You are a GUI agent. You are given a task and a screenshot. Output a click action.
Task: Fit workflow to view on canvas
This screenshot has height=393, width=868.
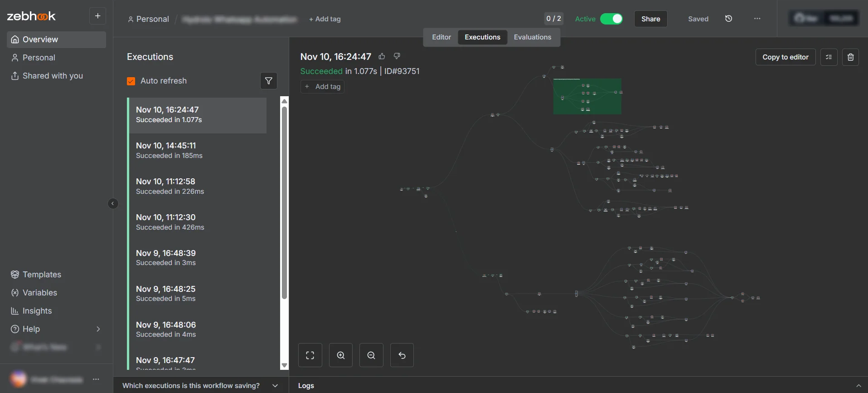pos(310,355)
